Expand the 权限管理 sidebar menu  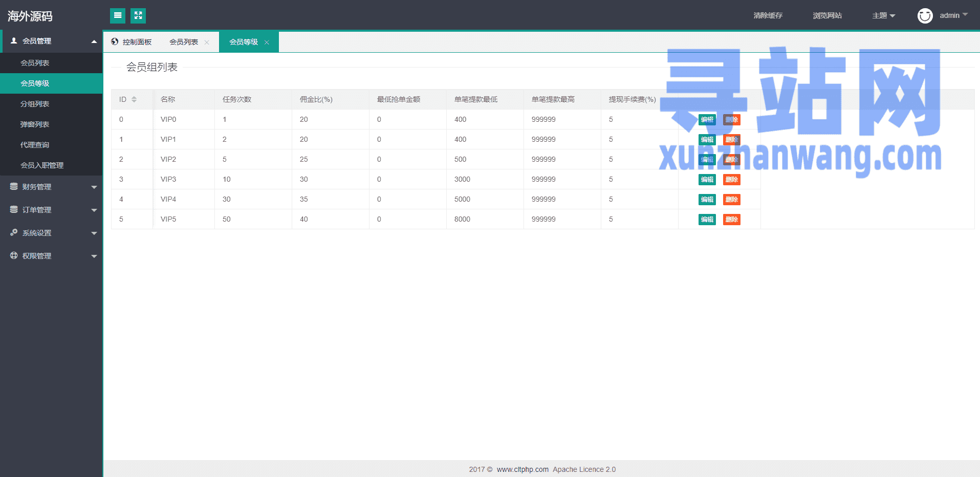coord(51,256)
